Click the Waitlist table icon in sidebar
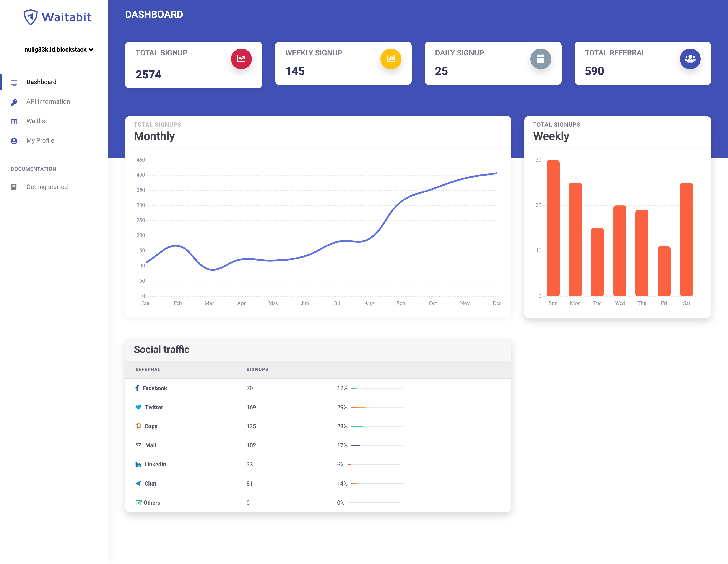Screen dimensions: 728x564 coord(14,121)
